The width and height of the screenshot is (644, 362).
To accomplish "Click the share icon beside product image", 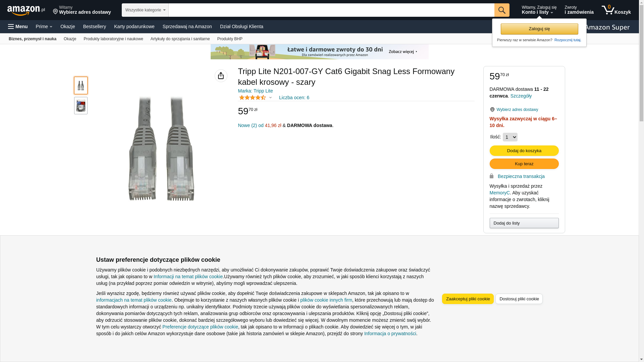I will click(221, 76).
